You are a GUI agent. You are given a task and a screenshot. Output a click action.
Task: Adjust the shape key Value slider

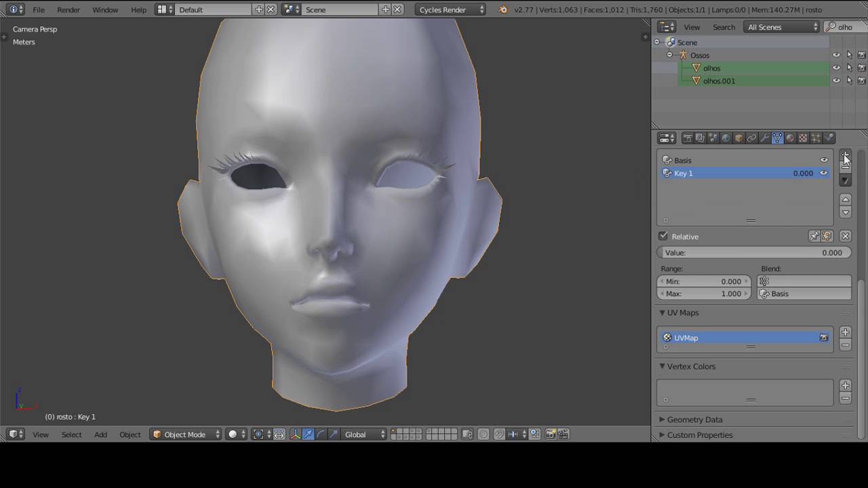coord(754,253)
